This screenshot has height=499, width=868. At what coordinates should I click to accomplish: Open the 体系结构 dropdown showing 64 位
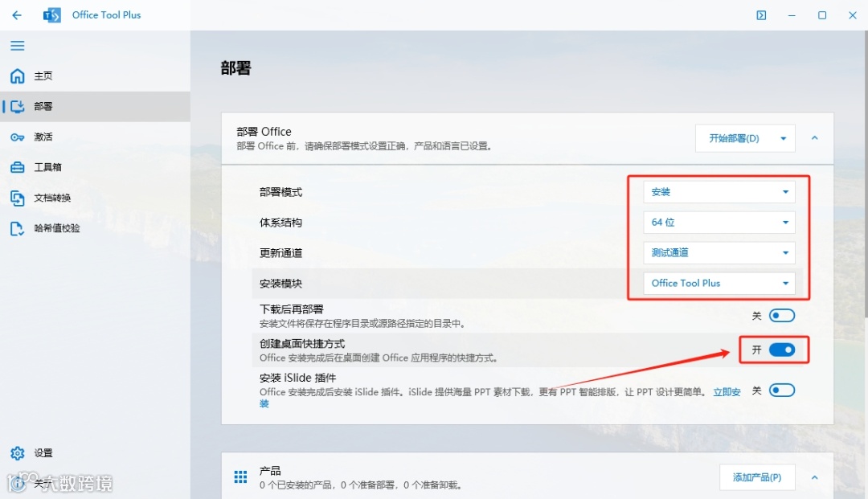coord(719,223)
